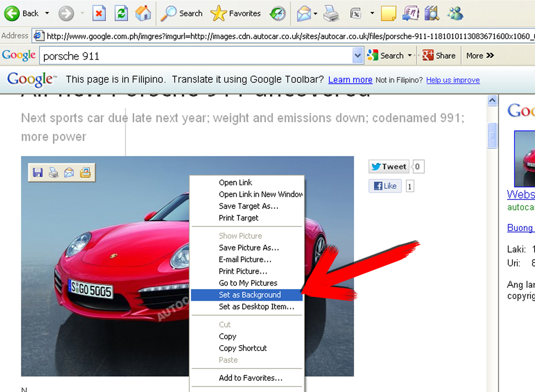The width and height of the screenshot is (535, 392).
Task: Click the vertical scrollbar thumb
Action: pyautogui.click(x=492, y=136)
